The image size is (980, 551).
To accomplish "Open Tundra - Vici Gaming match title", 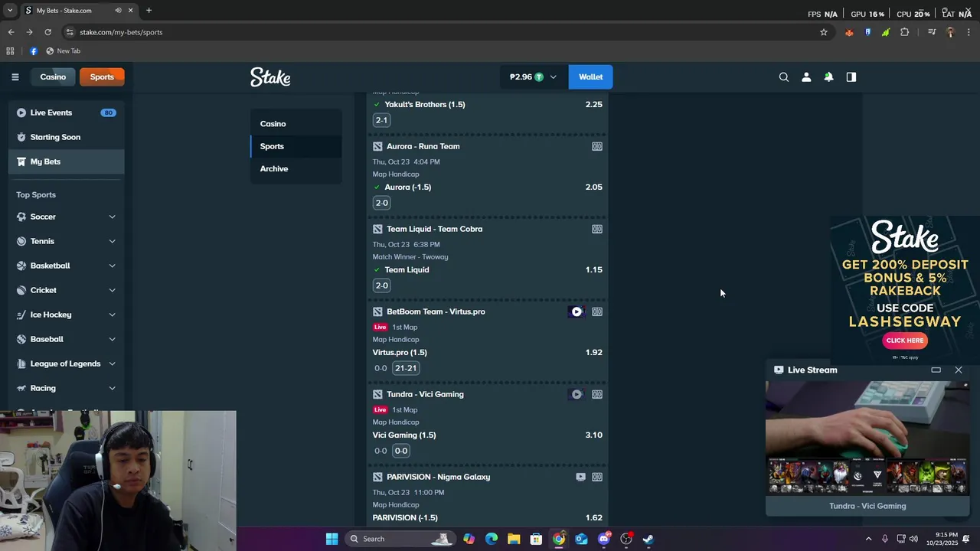I will (425, 394).
